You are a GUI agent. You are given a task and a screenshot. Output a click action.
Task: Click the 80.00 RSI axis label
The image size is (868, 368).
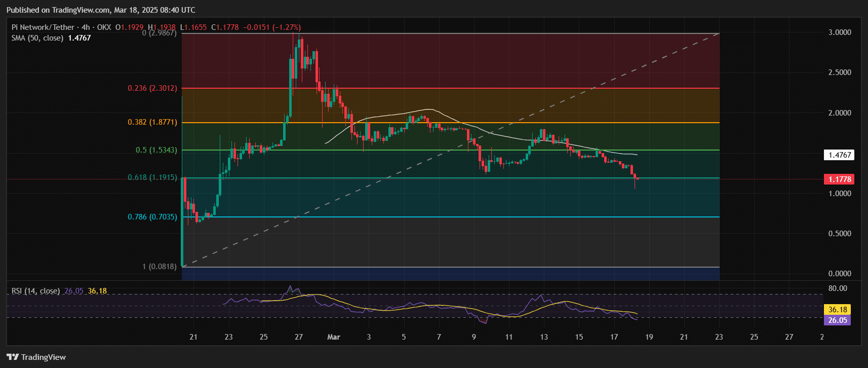(838, 288)
